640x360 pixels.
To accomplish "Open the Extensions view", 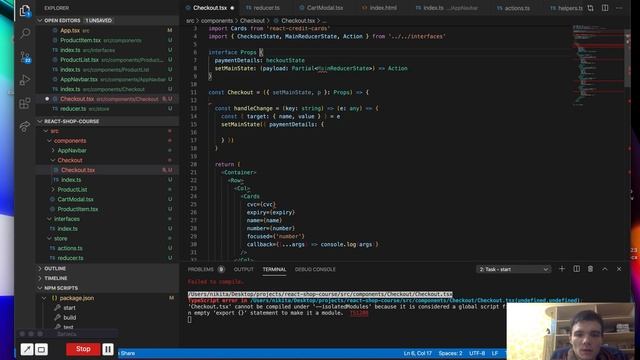I will pyautogui.click(x=25, y=103).
